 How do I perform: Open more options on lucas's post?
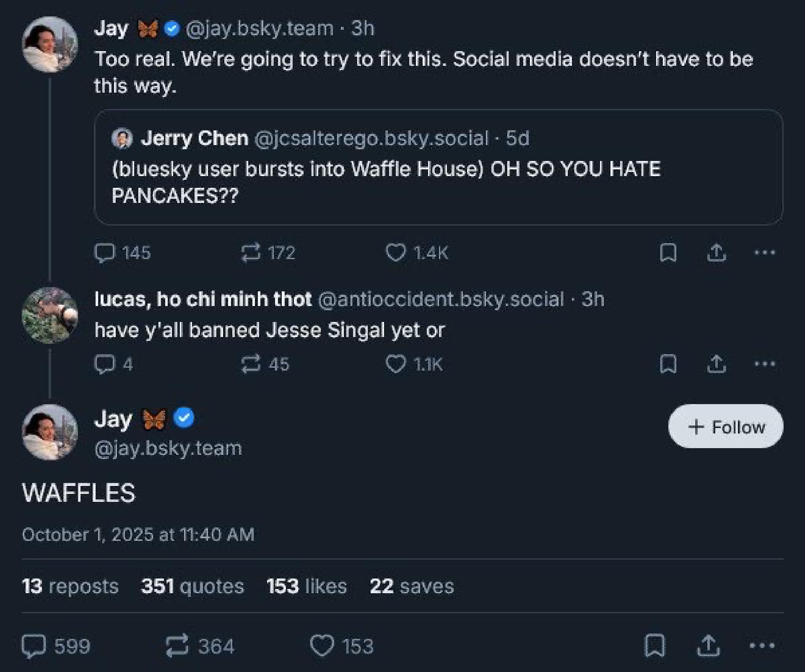[x=764, y=364]
